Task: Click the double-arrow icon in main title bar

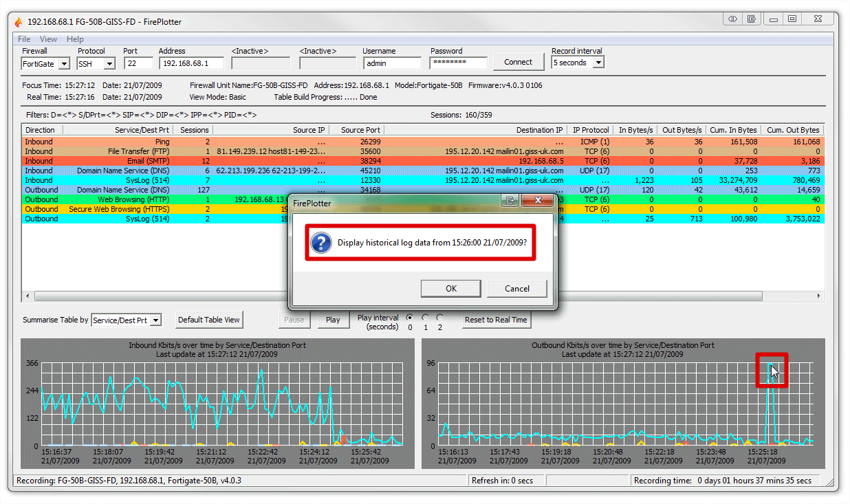Action: (733, 19)
